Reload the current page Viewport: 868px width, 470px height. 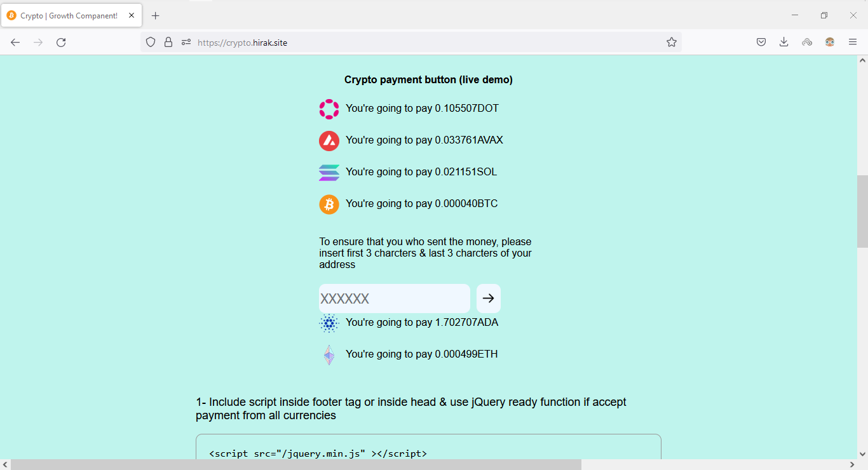click(61, 43)
